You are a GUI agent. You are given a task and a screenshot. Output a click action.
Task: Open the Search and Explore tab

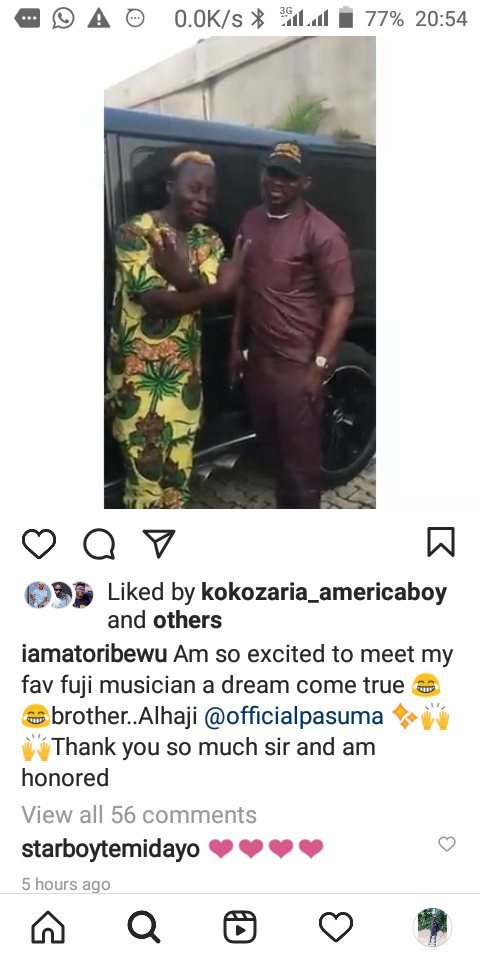coord(144,928)
